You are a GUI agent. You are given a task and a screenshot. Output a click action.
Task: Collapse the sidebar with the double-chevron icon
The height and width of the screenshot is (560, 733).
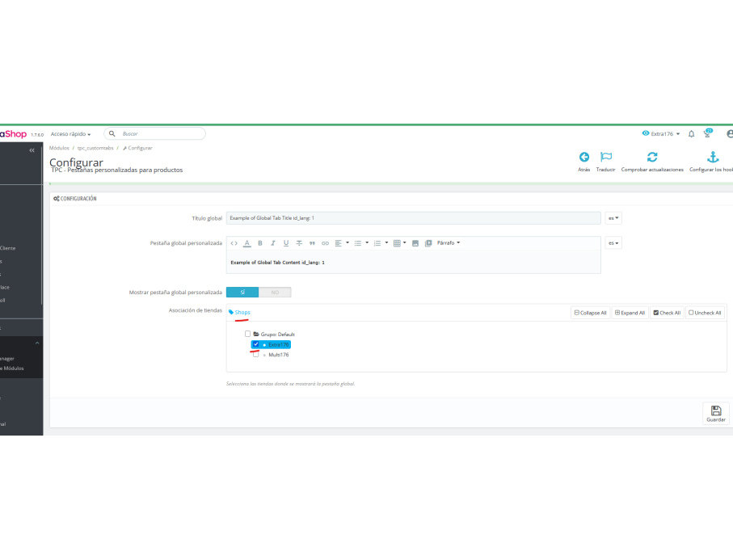(x=32, y=150)
